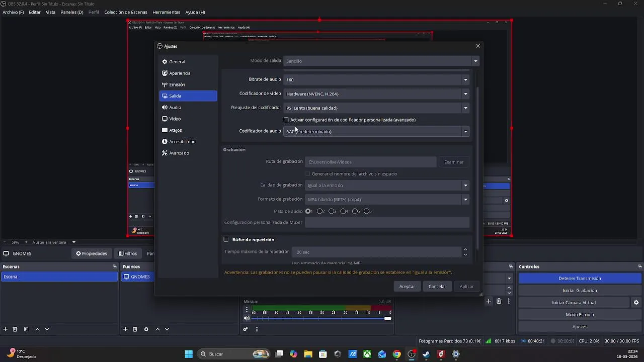644x362 pixels.
Task: Open scene filters icon in the Escenas toolbar
Action: tap(26, 329)
